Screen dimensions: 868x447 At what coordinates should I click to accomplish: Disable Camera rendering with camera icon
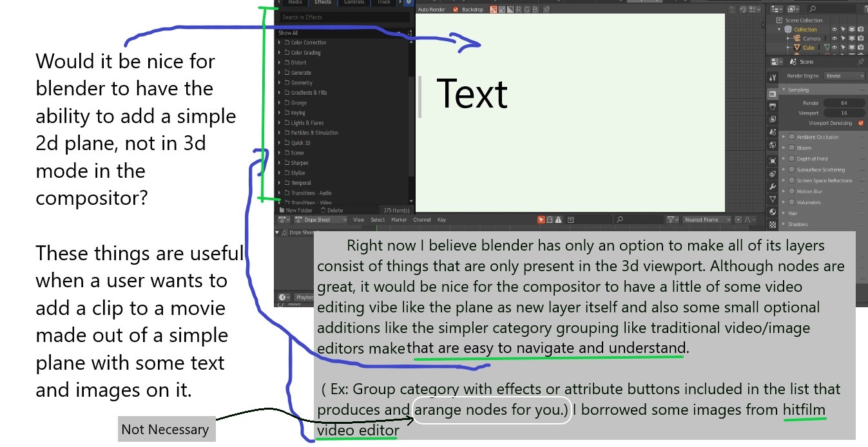pos(860,39)
